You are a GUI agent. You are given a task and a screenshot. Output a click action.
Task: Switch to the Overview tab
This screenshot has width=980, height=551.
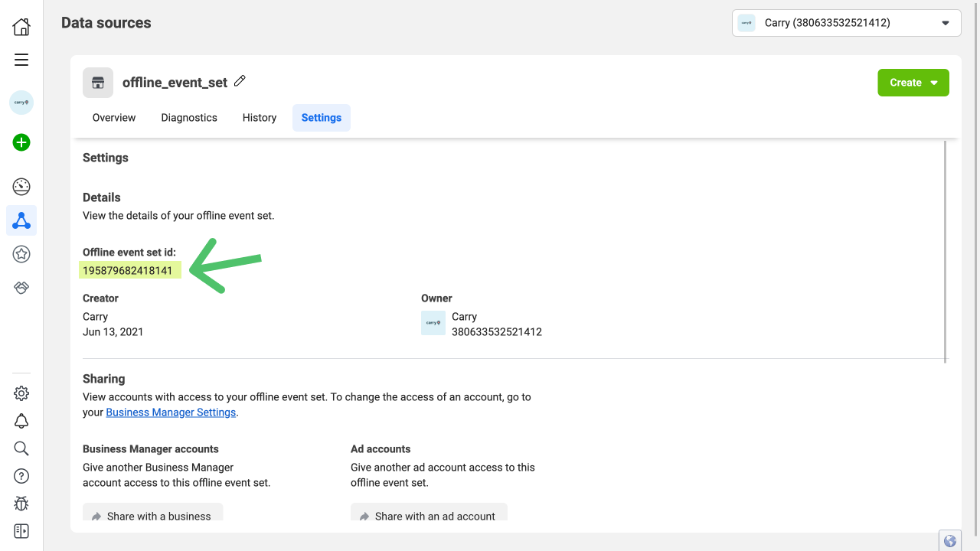coord(114,118)
